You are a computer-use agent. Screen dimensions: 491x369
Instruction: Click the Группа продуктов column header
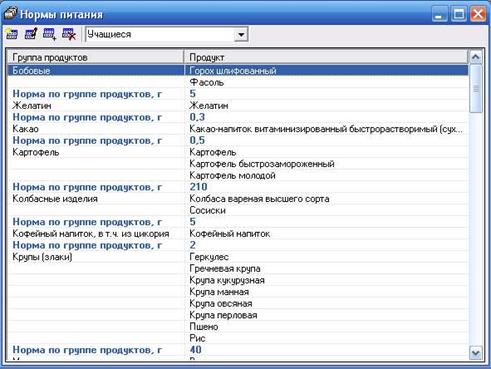[96, 57]
